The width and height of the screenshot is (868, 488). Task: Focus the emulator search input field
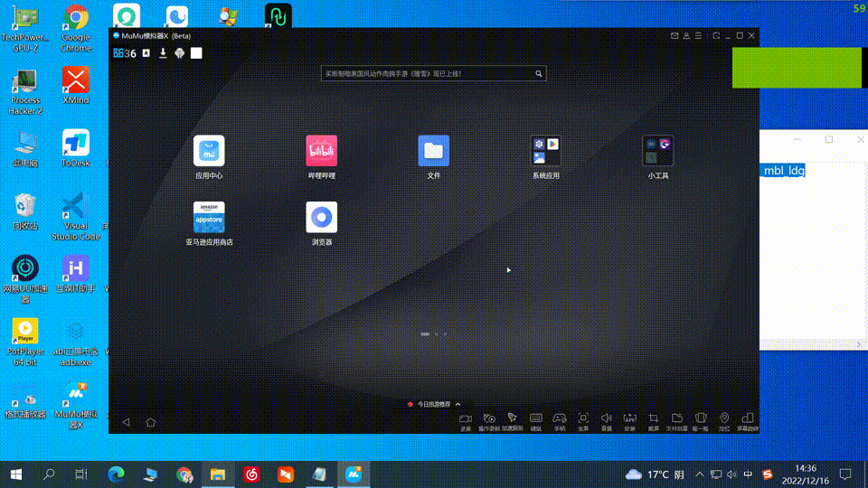click(433, 73)
